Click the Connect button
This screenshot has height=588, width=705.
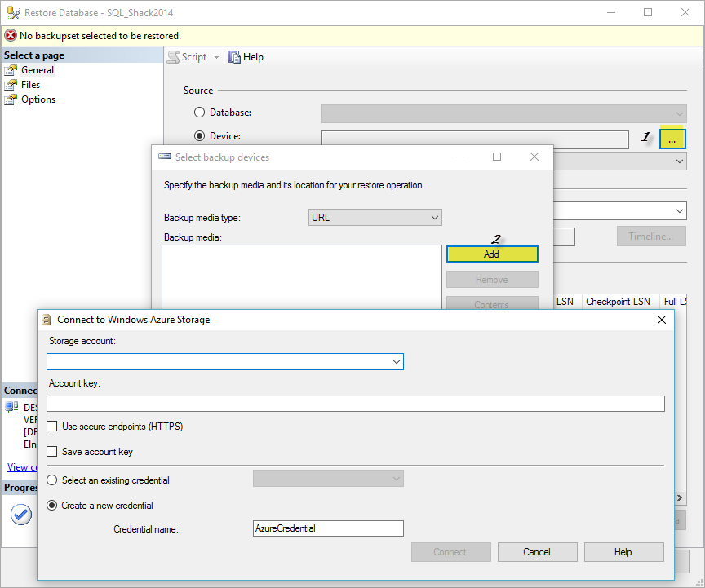450,552
